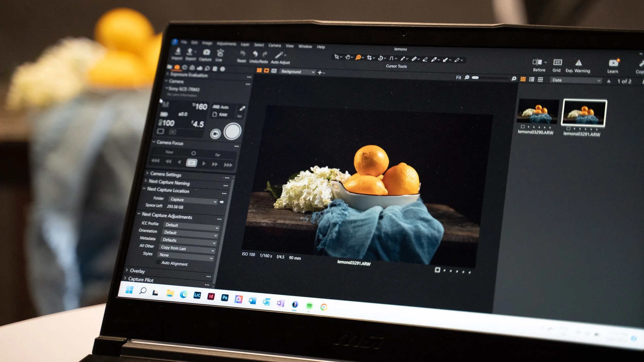Open the Window menu
Image resolution: width=644 pixels, height=362 pixels.
point(305,46)
